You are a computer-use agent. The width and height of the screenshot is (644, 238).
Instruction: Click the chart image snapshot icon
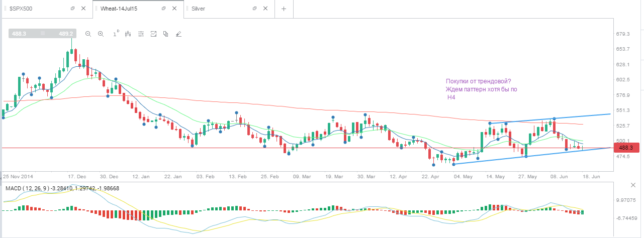(153, 34)
